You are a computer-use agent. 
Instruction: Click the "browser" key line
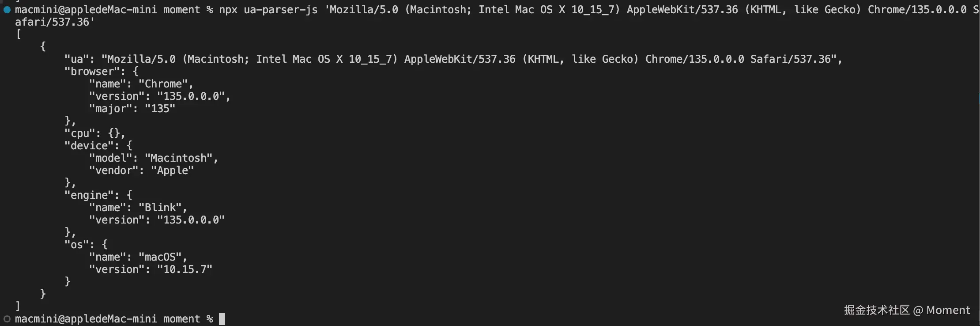pos(102,71)
